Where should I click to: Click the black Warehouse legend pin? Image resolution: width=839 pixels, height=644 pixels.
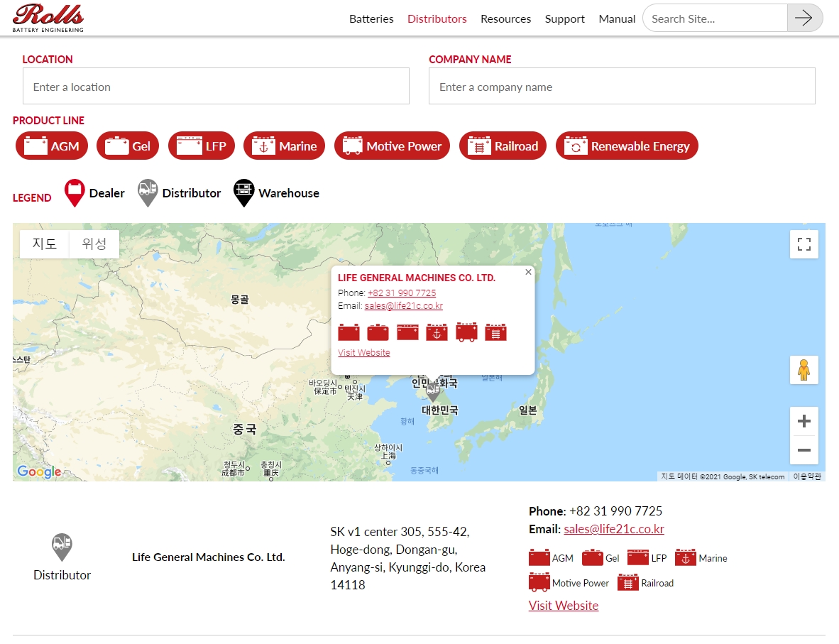click(243, 192)
